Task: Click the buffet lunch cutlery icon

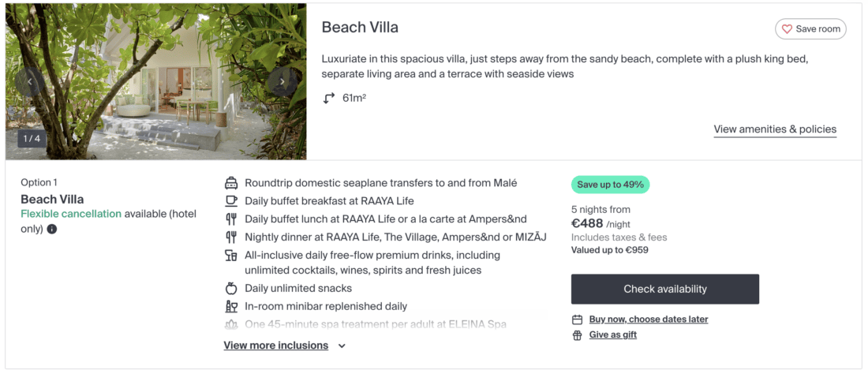Action: [231, 219]
